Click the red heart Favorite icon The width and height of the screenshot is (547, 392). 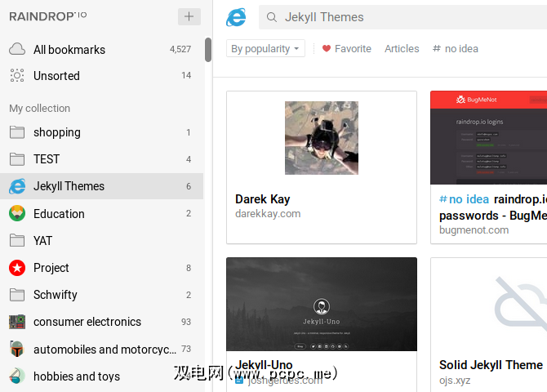coord(327,48)
